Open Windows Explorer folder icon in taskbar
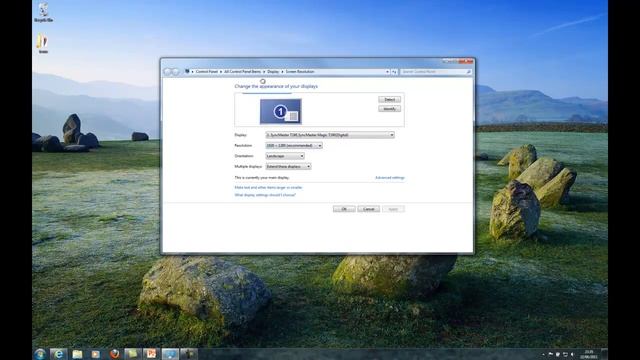640x360 pixels. [x=77, y=354]
